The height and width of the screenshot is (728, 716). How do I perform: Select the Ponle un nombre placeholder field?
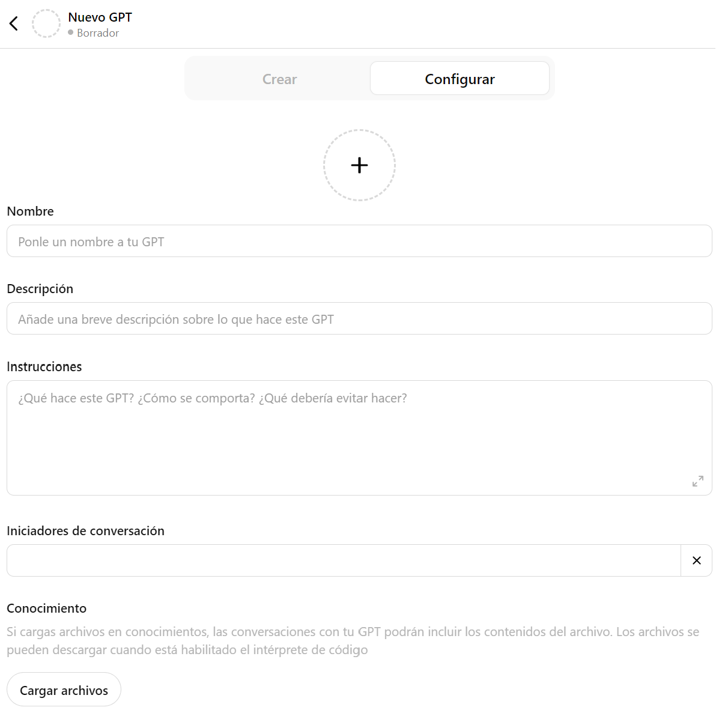coord(359,241)
